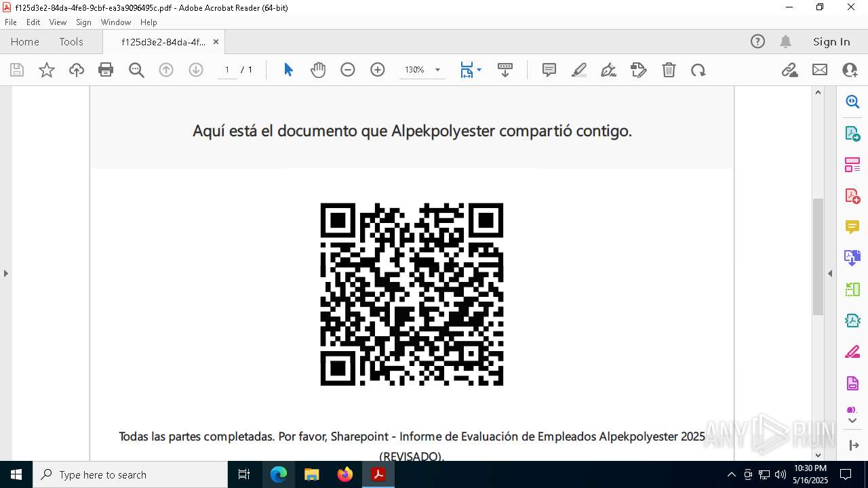Open the Edit menu
The image size is (868, 488).
(33, 22)
